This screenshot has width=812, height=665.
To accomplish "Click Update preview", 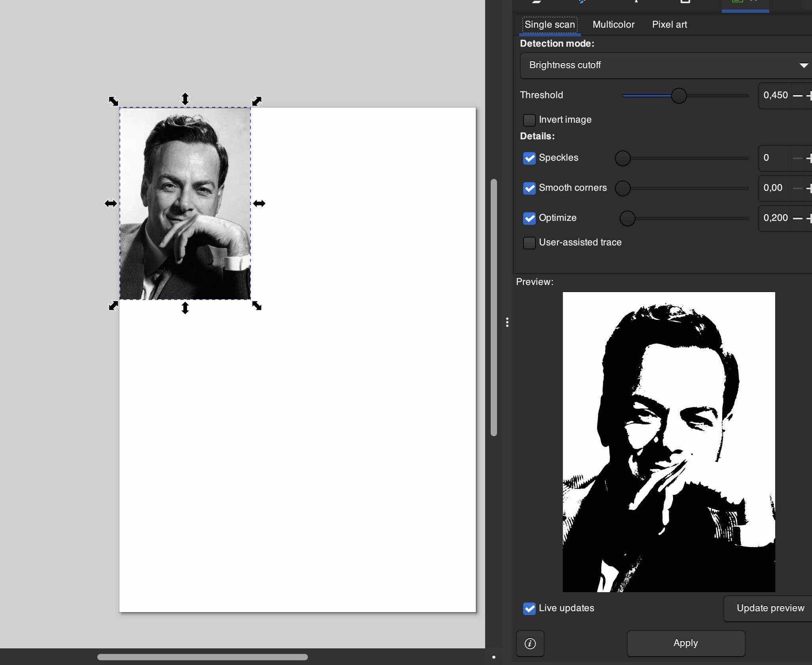I will [770, 608].
